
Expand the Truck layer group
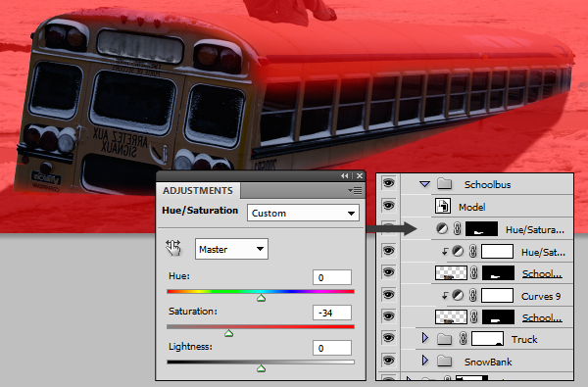click(425, 338)
